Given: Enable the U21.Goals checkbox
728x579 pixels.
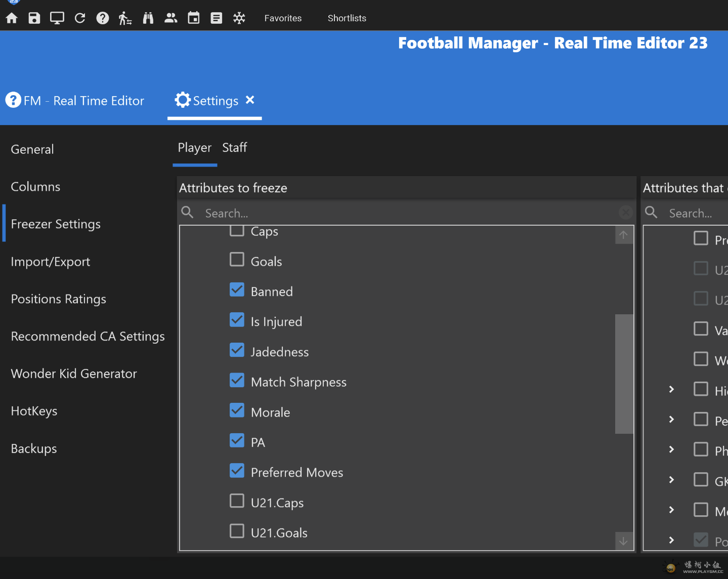Looking at the screenshot, I should pos(237,531).
